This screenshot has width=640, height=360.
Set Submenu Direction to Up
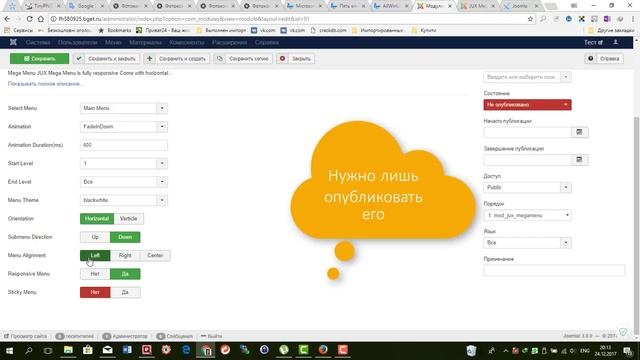[95, 237]
